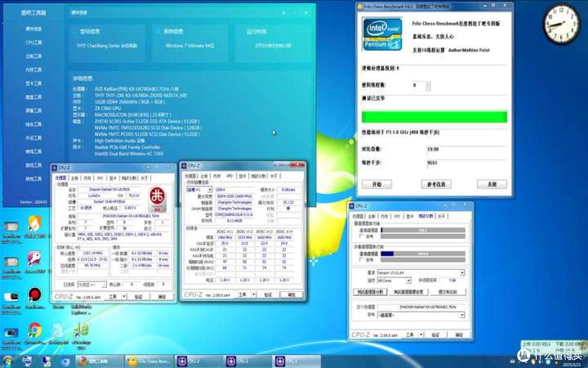This screenshot has height=368, width=588.
Task: Toggle 参考 checkbox under single-thread bench
Action: 362,236
